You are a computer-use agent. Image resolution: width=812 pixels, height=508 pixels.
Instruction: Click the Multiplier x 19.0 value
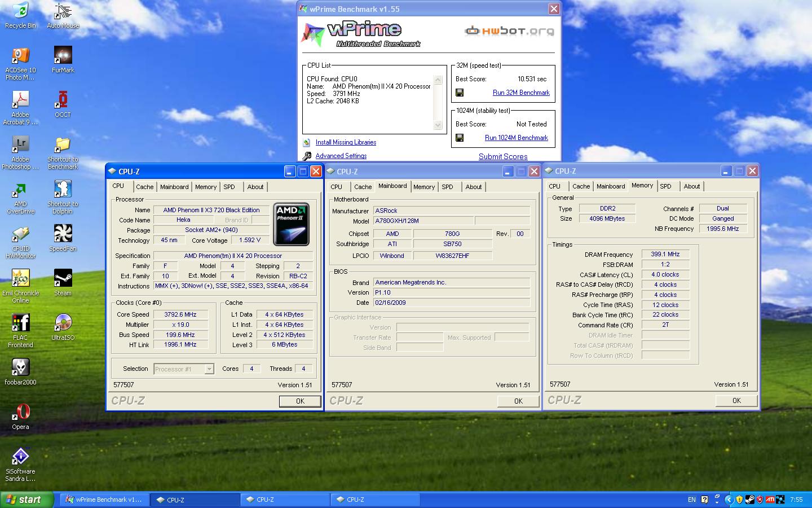180,325
